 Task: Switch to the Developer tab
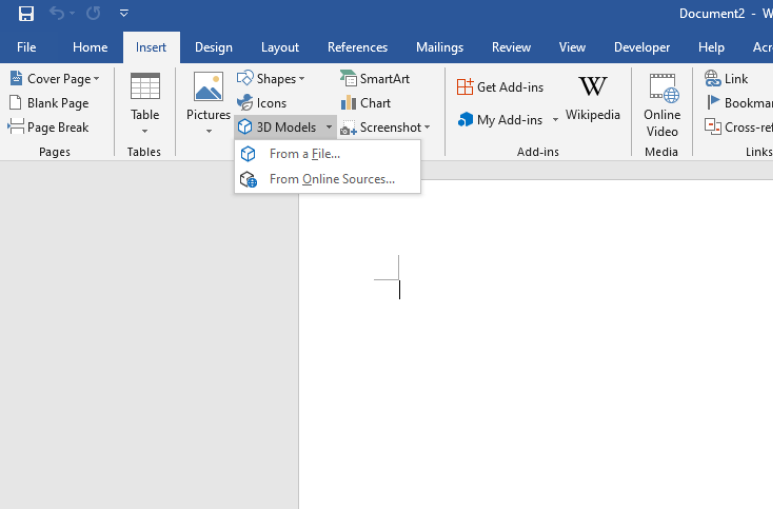coord(642,47)
